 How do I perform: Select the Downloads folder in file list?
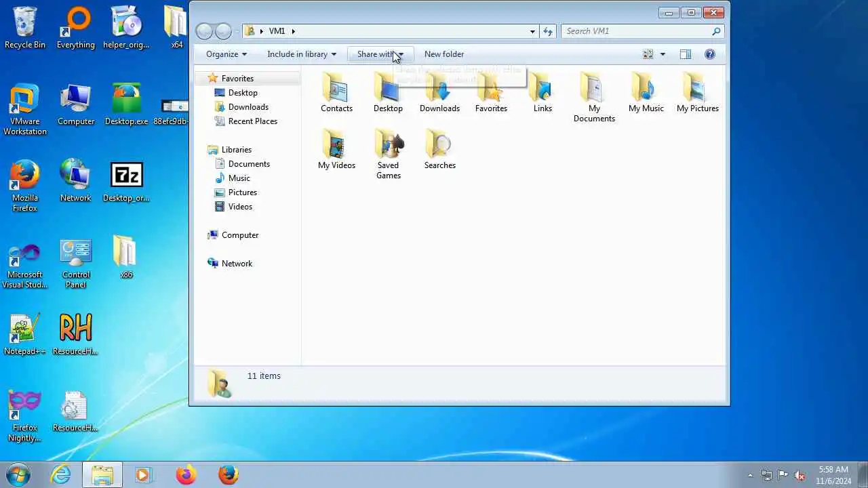pyautogui.click(x=439, y=91)
